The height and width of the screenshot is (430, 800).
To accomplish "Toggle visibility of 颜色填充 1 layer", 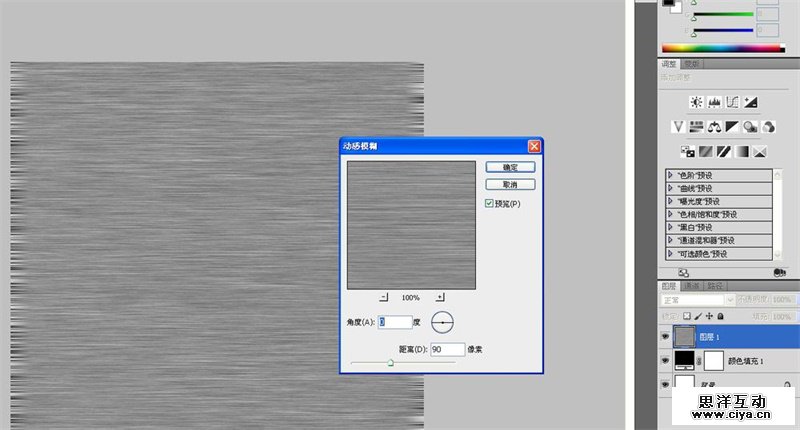I will [x=665, y=360].
